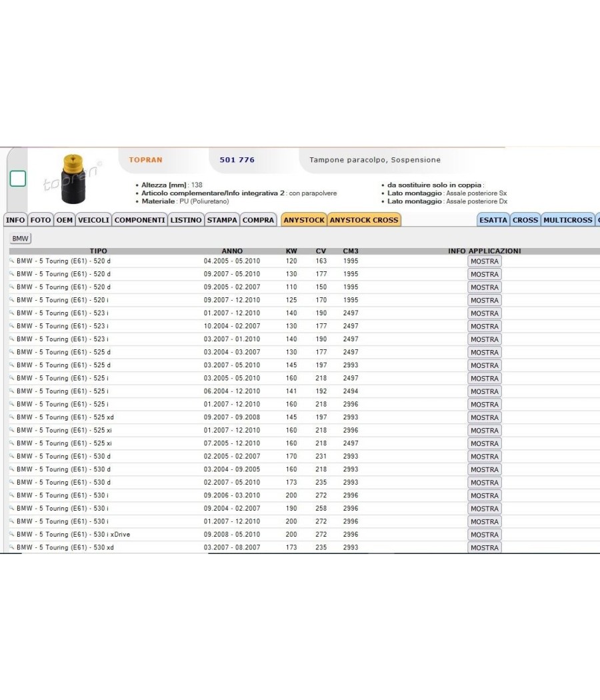
Task: Show applications for the 530 xd row
Action: (485, 547)
